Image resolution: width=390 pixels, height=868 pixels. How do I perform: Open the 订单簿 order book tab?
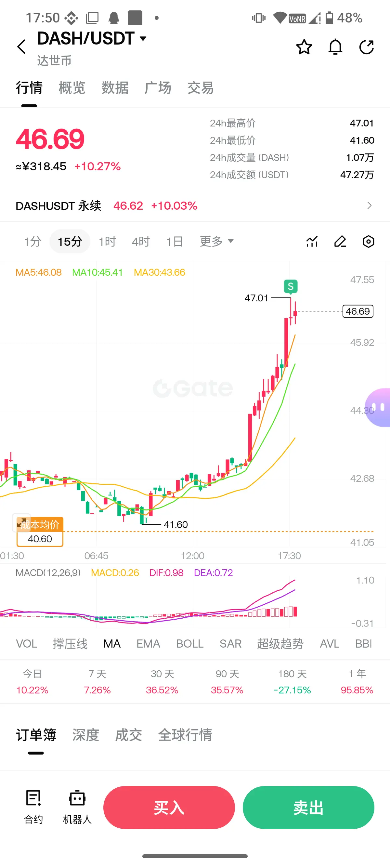(x=36, y=735)
